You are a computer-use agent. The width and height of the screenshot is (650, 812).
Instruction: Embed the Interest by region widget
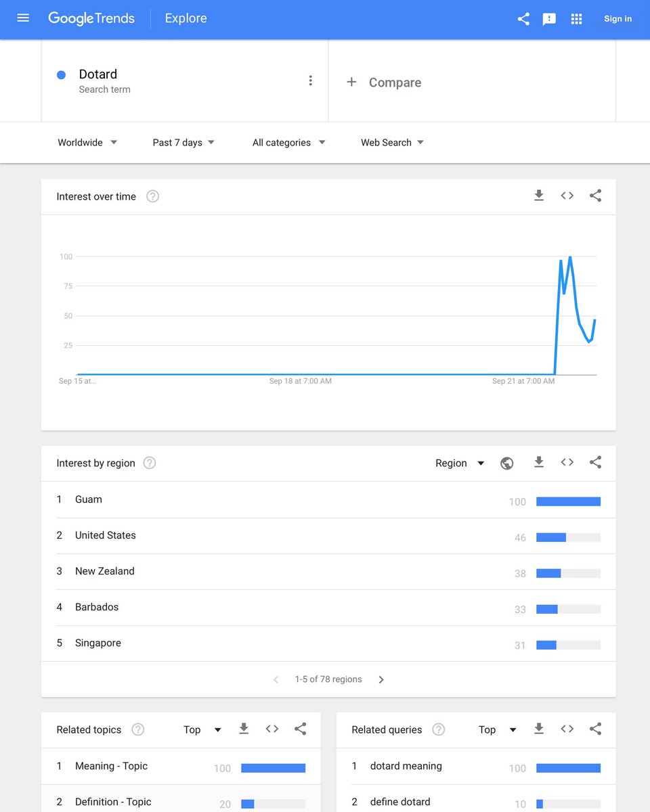click(x=567, y=462)
